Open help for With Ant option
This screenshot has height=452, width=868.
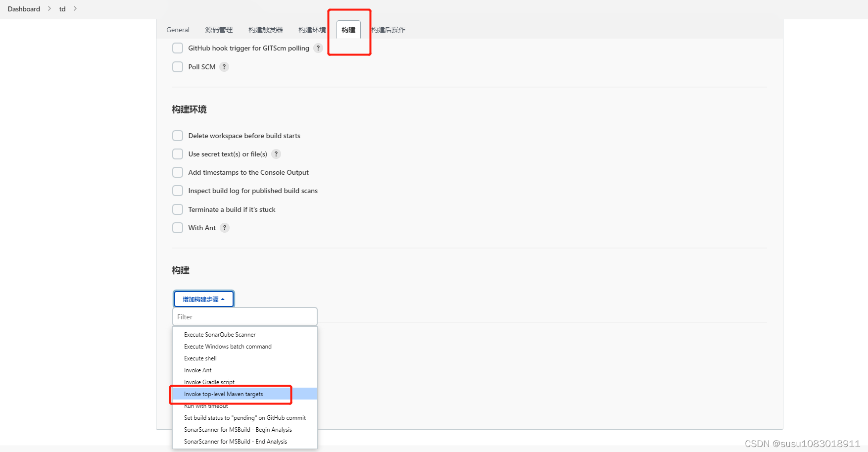click(x=225, y=228)
